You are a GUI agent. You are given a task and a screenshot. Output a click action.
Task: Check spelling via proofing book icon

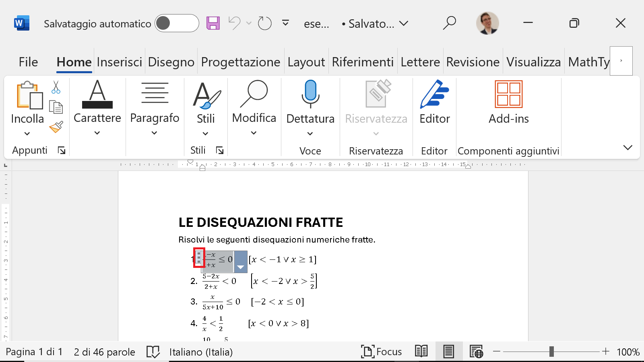coord(153,352)
